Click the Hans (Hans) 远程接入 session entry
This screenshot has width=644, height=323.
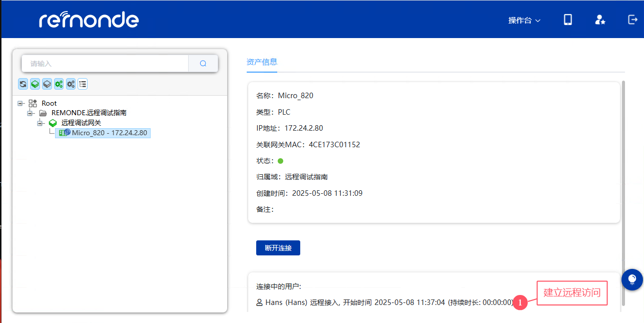[385, 302]
